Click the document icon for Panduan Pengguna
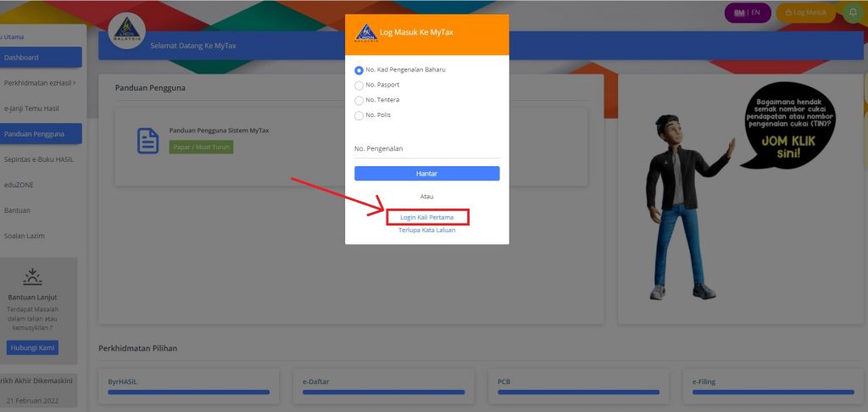Screen dimensions: 868x412 pyautogui.click(x=147, y=142)
